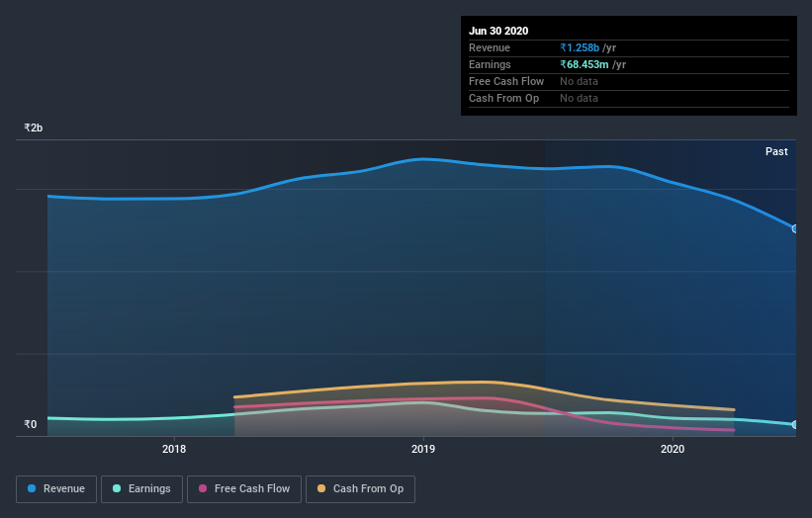The width and height of the screenshot is (812, 518).
Task: Toggle the Free Cash Flow legend button
Action: point(244,489)
